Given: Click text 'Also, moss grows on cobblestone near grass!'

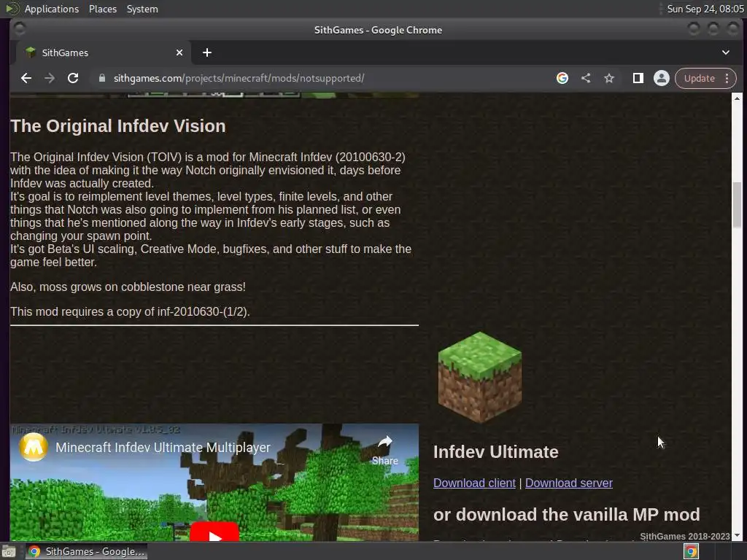Looking at the screenshot, I should [128, 287].
